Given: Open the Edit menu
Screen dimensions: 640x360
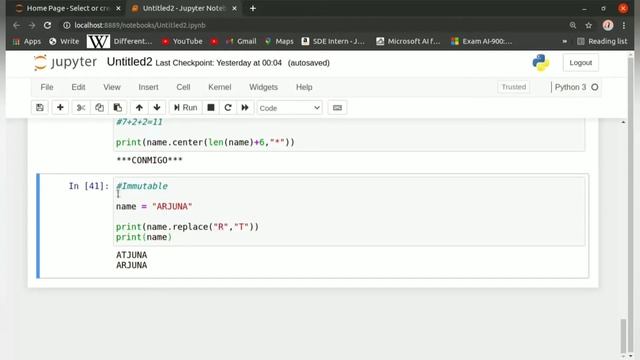Looking at the screenshot, I should tap(78, 87).
